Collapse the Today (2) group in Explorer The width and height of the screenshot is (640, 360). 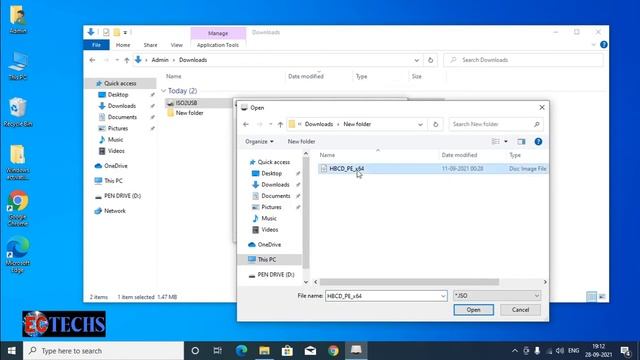[x=164, y=91]
